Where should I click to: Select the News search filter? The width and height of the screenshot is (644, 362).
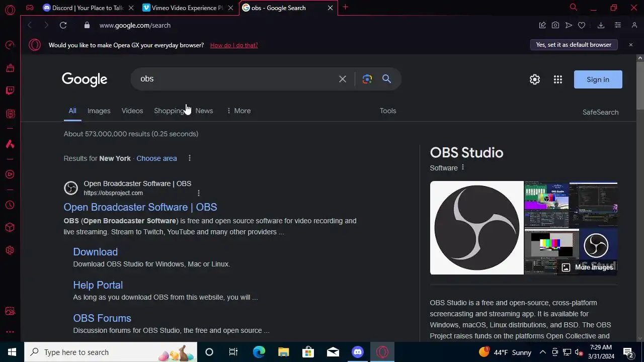tap(204, 111)
